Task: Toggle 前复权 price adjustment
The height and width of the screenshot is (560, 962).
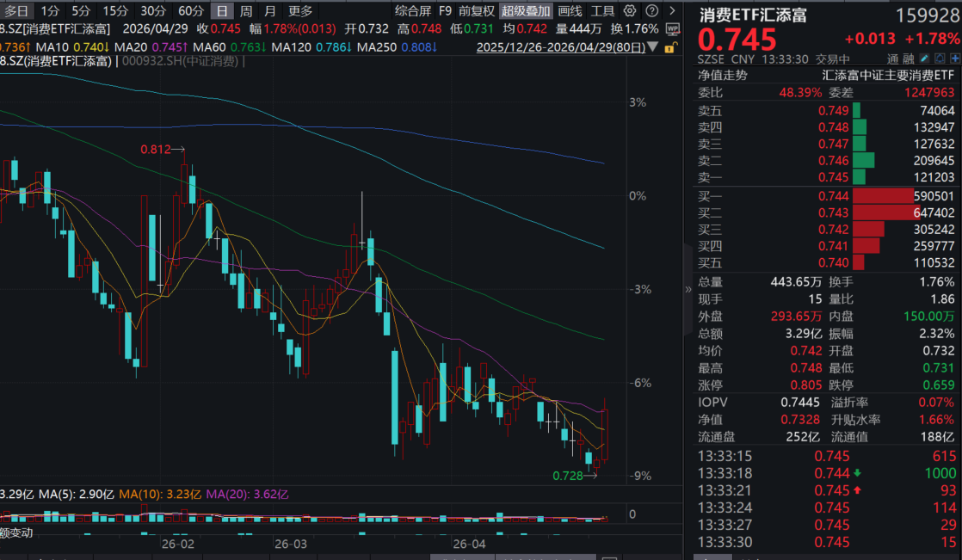Action: 477,11
